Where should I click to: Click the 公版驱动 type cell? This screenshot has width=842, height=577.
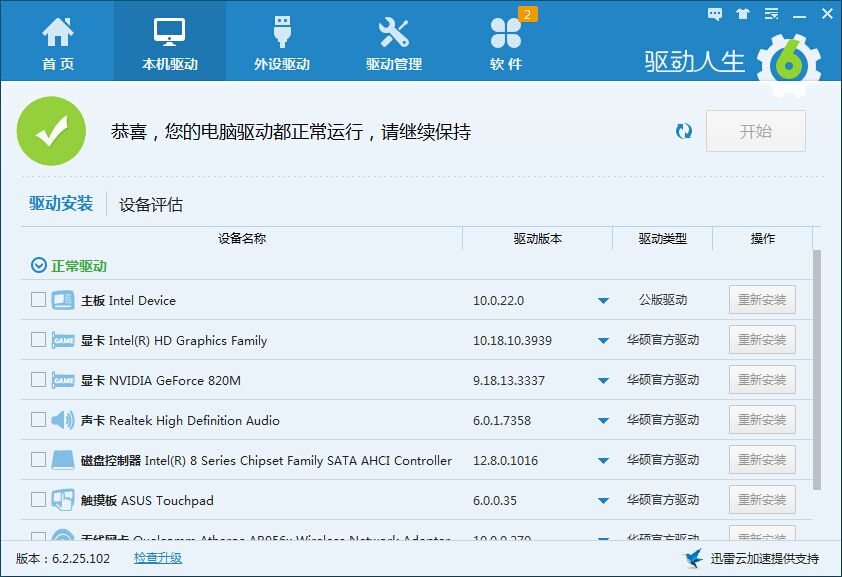pyautogui.click(x=663, y=300)
